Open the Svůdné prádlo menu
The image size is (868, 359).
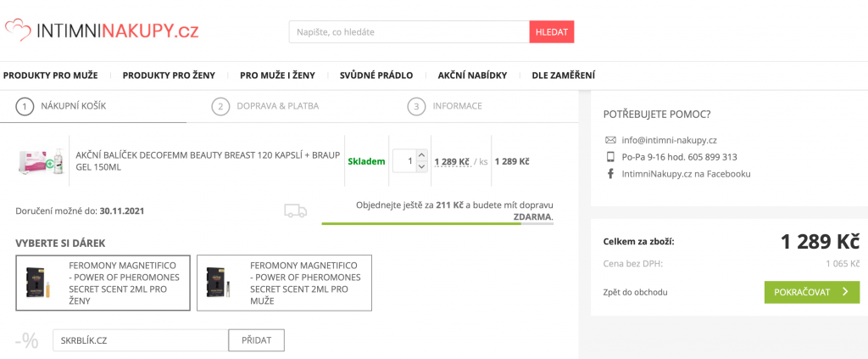(x=376, y=75)
